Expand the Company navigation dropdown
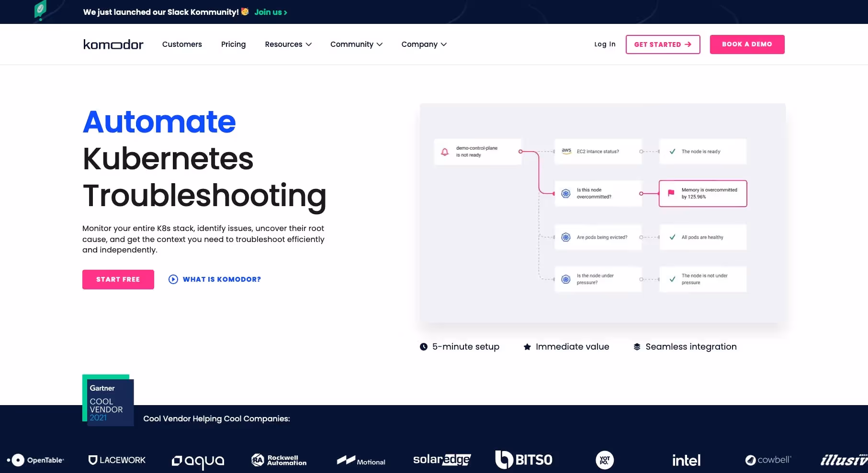This screenshot has width=868, height=473. [423, 44]
